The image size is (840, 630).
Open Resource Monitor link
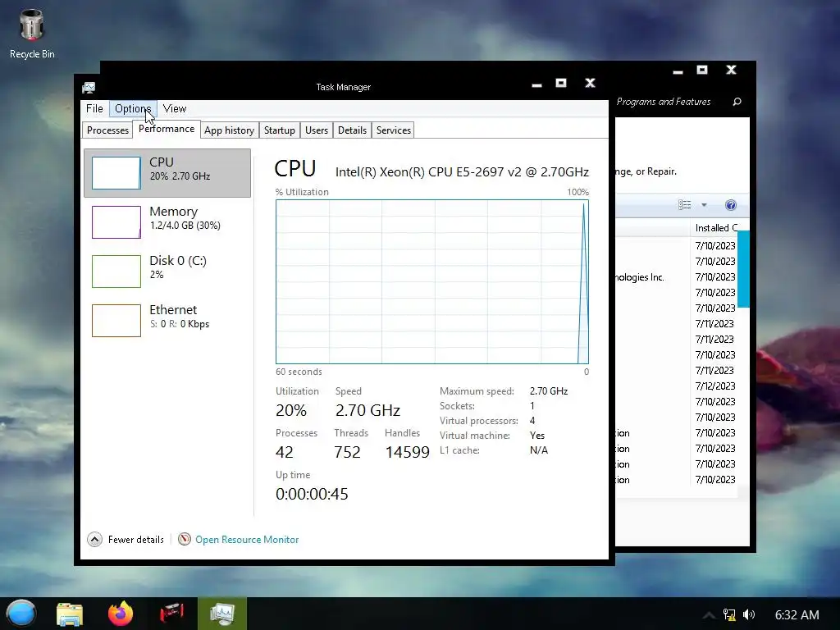pos(247,540)
